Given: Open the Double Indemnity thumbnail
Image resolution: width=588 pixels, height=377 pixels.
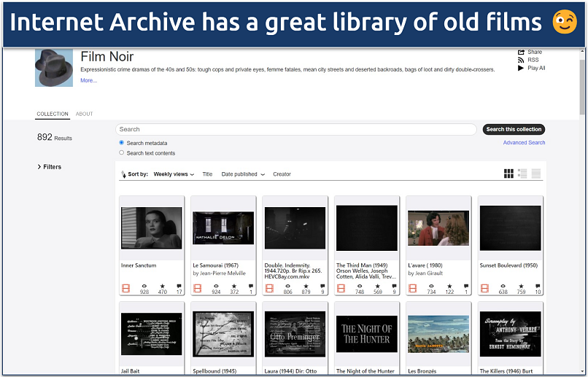Looking at the screenshot, I should point(295,228).
